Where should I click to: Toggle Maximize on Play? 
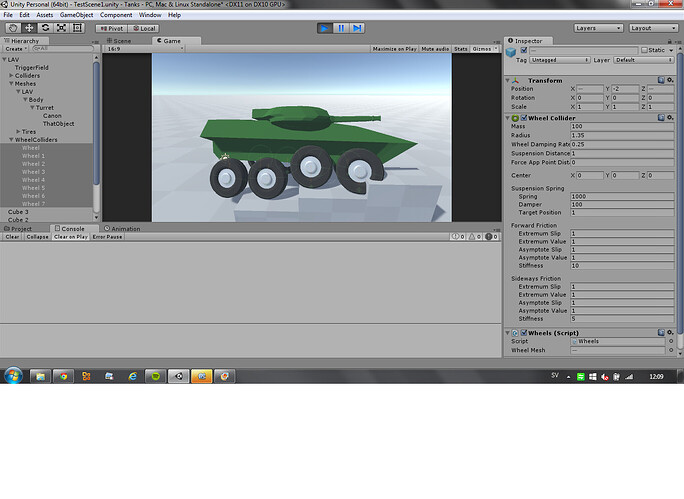coord(395,48)
